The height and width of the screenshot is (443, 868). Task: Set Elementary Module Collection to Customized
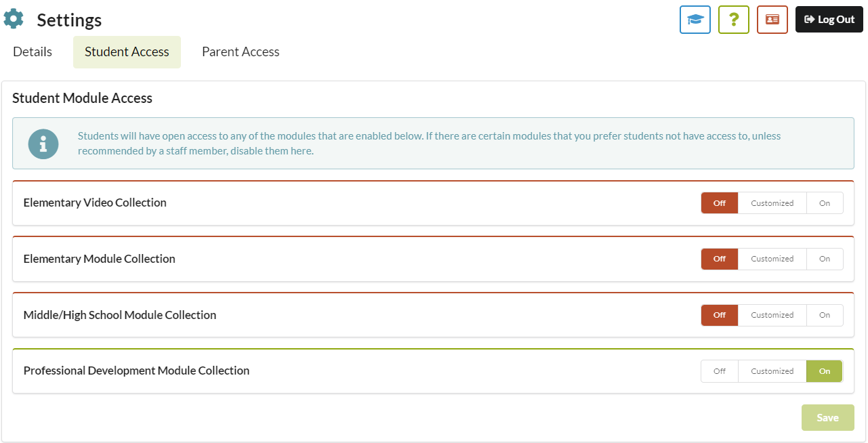coord(772,259)
